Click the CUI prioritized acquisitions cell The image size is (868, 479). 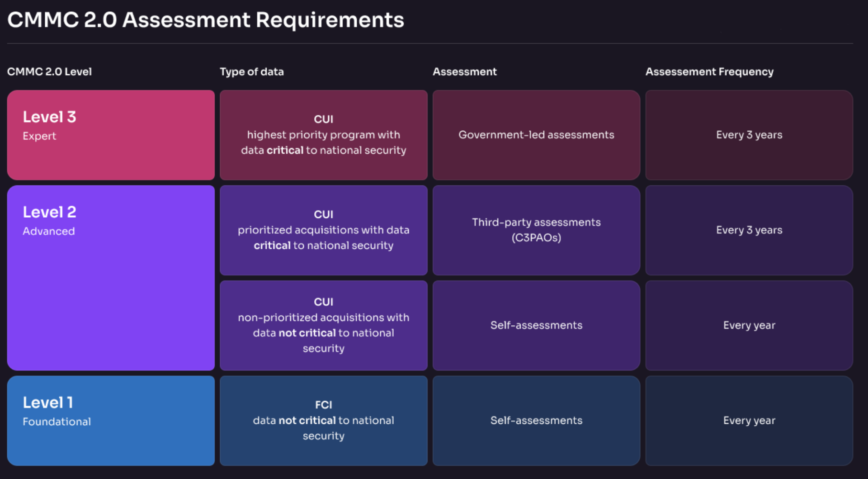tap(324, 230)
